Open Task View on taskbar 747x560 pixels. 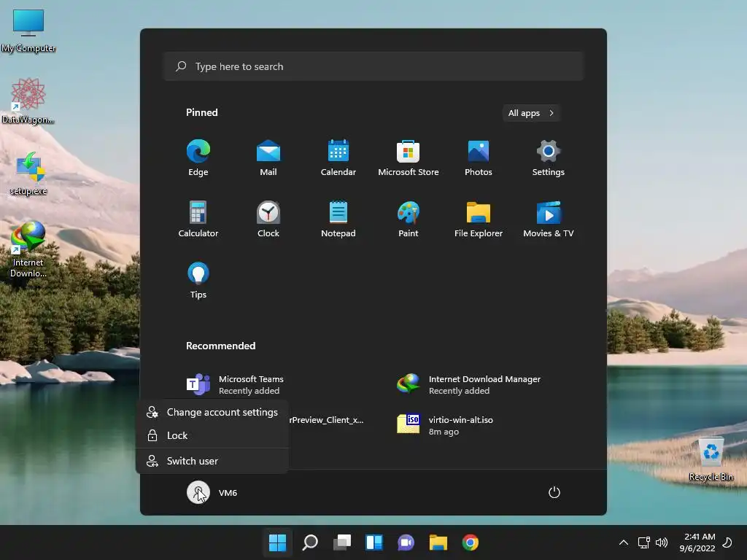341,542
